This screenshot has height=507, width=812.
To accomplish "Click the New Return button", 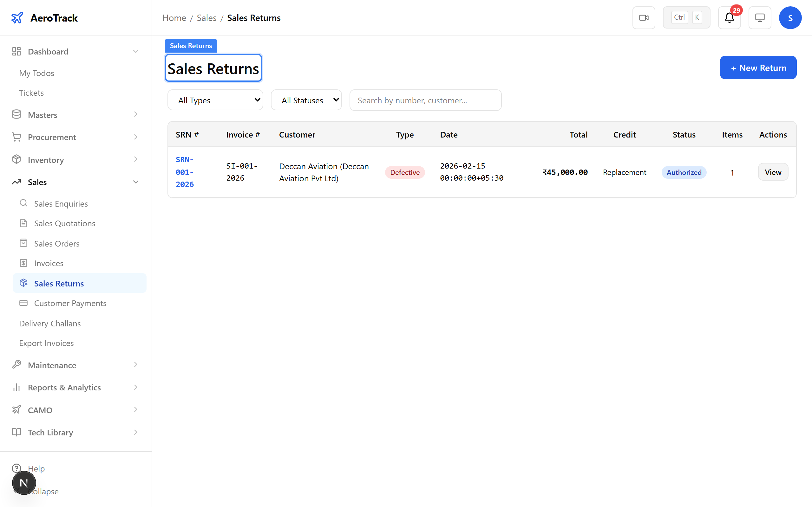I will (x=758, y=68).
